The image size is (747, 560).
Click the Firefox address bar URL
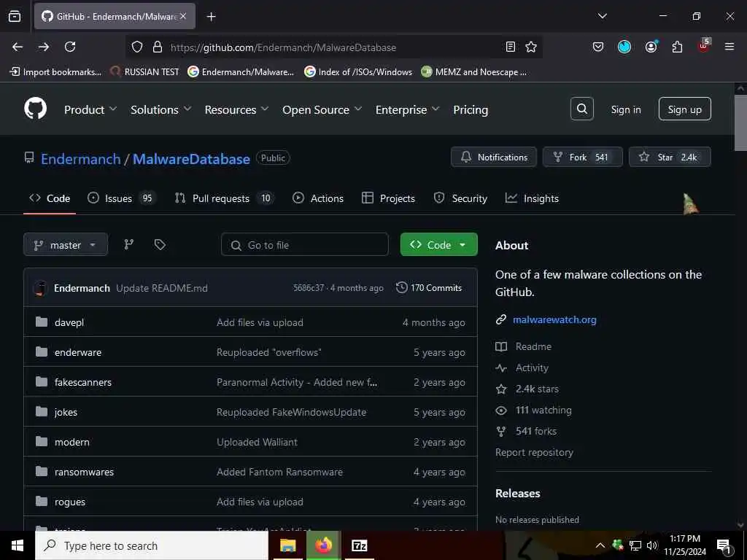(284, 47)
